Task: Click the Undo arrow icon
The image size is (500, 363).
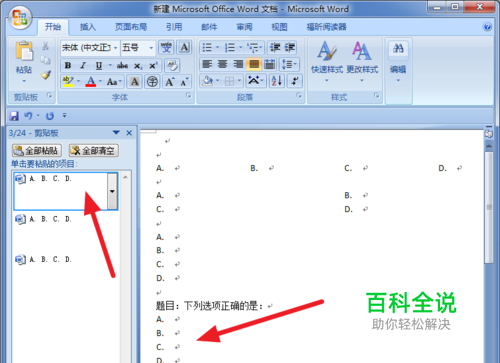Action: (28, 116)
